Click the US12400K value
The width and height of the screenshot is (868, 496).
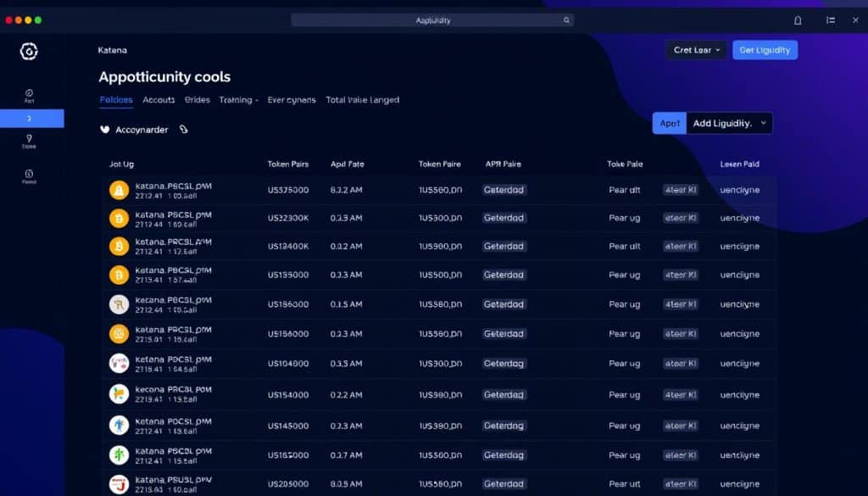(288, 247)
